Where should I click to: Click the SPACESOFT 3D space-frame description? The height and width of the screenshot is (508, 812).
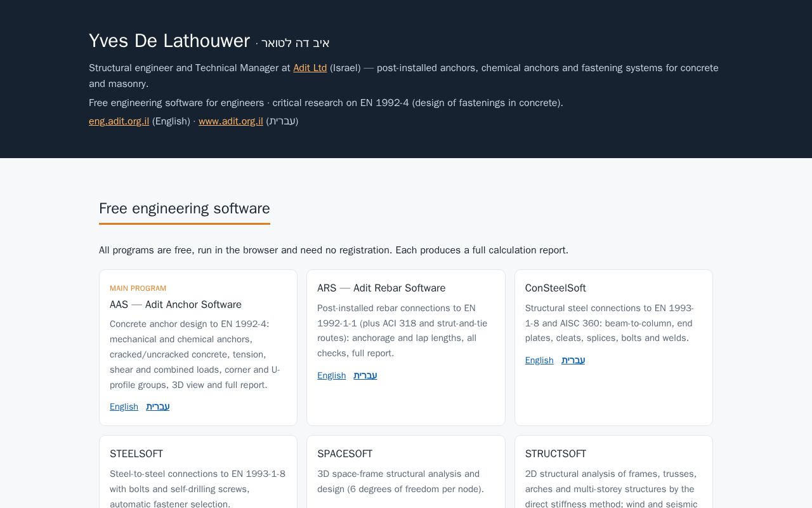tap(400, 481)
